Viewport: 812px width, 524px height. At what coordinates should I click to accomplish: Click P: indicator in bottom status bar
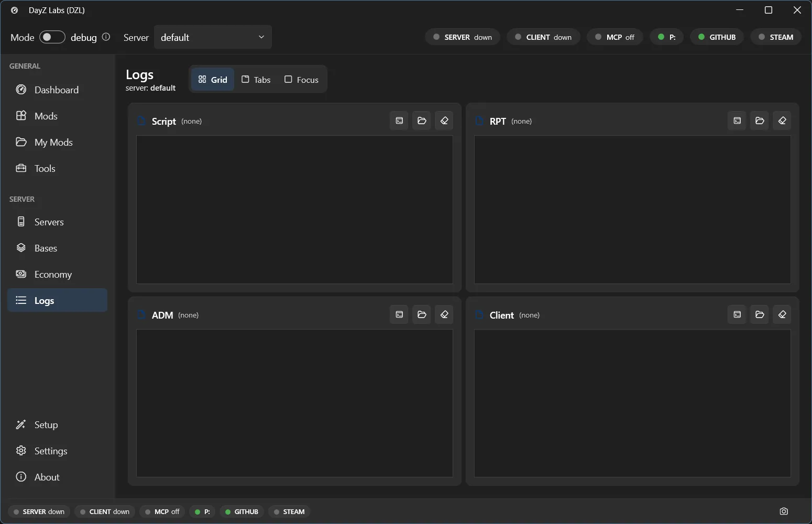click(202, 511)
